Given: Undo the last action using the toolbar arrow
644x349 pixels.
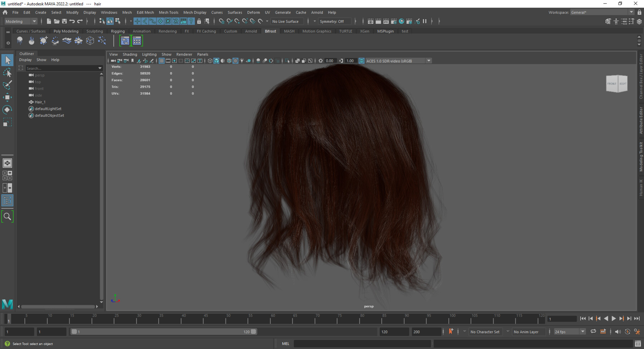Looking at the screenshot, I should click(x=72, y=21).
